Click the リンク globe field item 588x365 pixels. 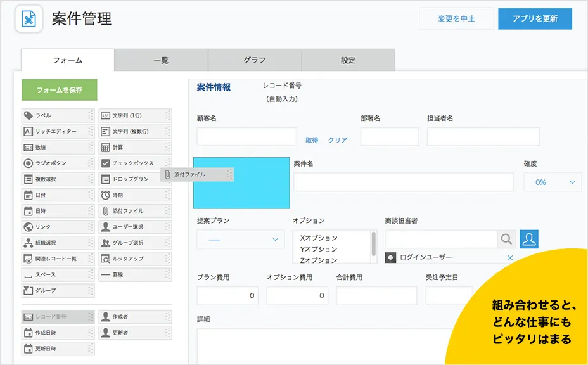point(57,227)
